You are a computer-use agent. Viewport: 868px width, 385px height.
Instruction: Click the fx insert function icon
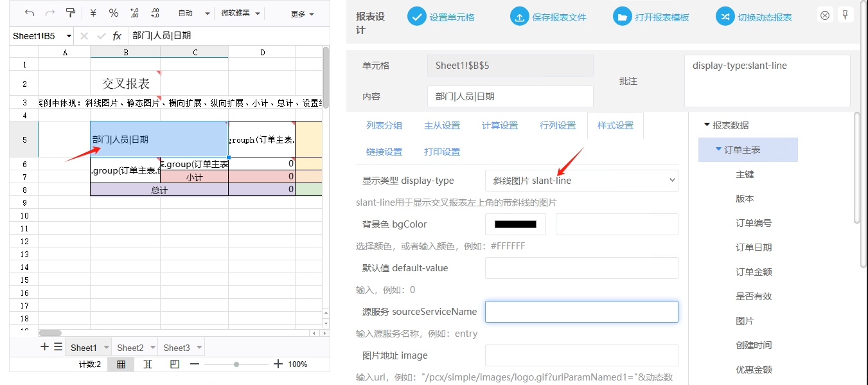click(117, 36)
